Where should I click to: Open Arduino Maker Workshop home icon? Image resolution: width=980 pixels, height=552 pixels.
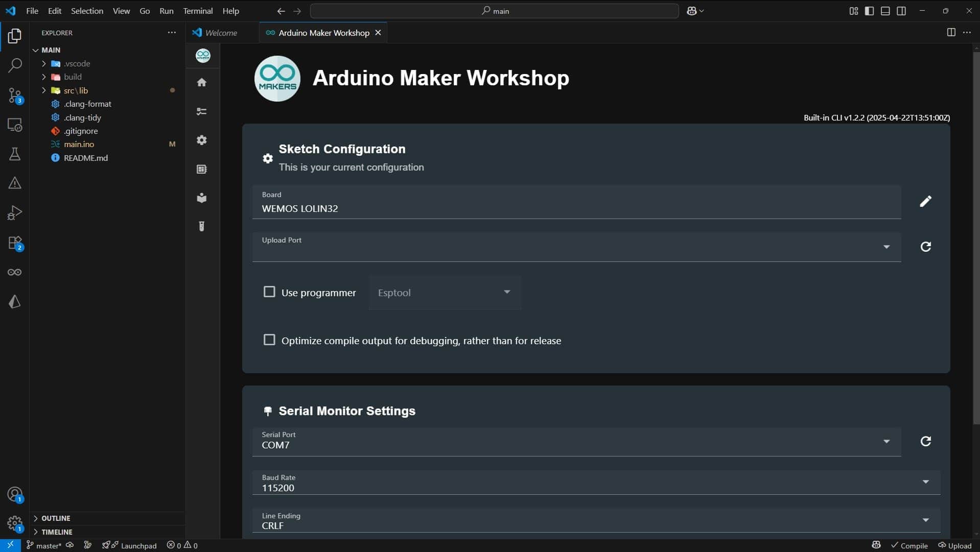(x=202, y=82)
